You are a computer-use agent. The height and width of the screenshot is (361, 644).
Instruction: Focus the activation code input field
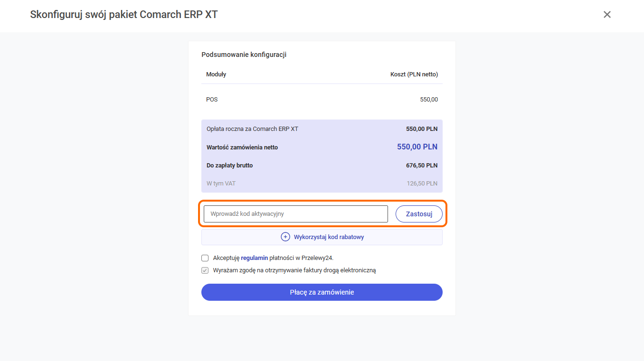[295, 214]
